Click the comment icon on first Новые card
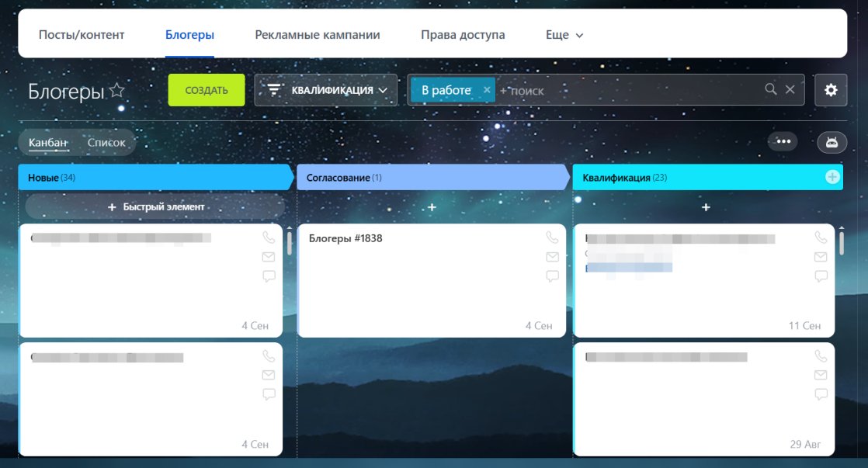 tap(269, 276)
